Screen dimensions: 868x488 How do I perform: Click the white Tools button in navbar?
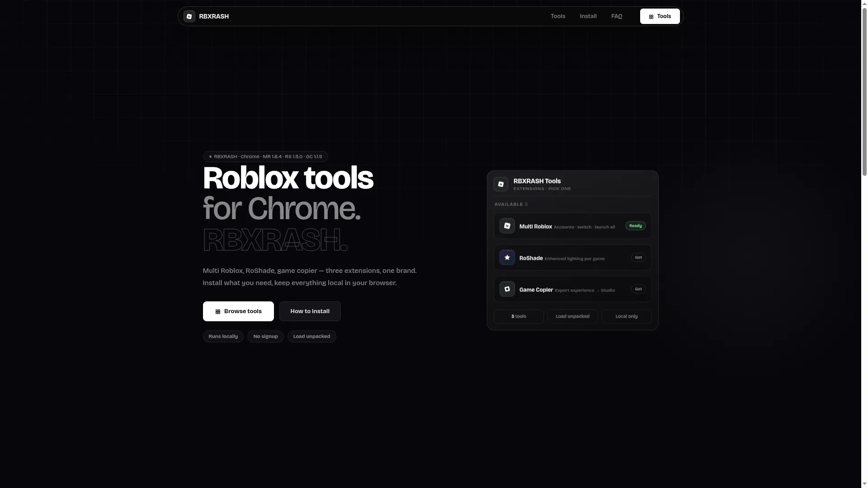coord(660,16)
